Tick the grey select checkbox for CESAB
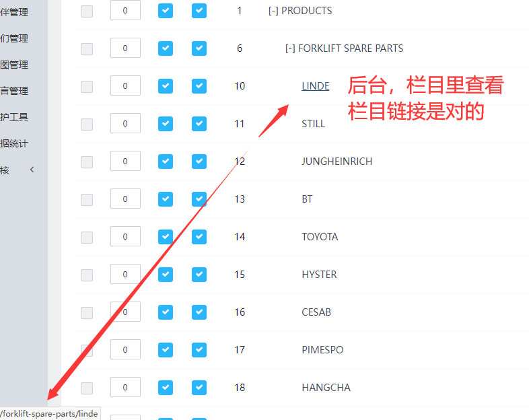Image resolution: width=529 pixels, height=420 pixels. [87, 313]
